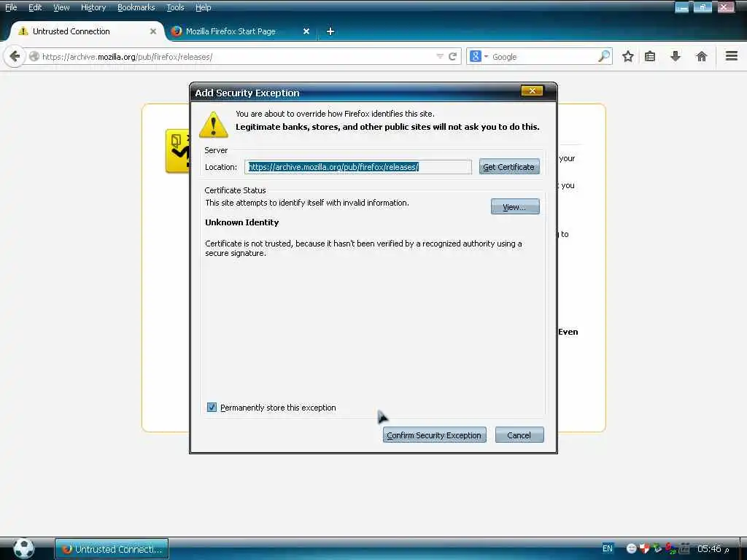Open the Firefox hamburger menu
This screenshot has height=560, width=747.
pyautogui.click(x=732, y=56)
